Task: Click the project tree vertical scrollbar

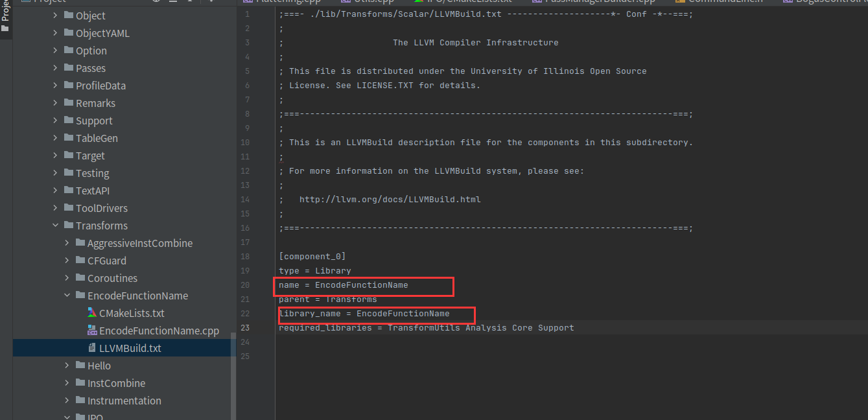Action: coord(233,376)
